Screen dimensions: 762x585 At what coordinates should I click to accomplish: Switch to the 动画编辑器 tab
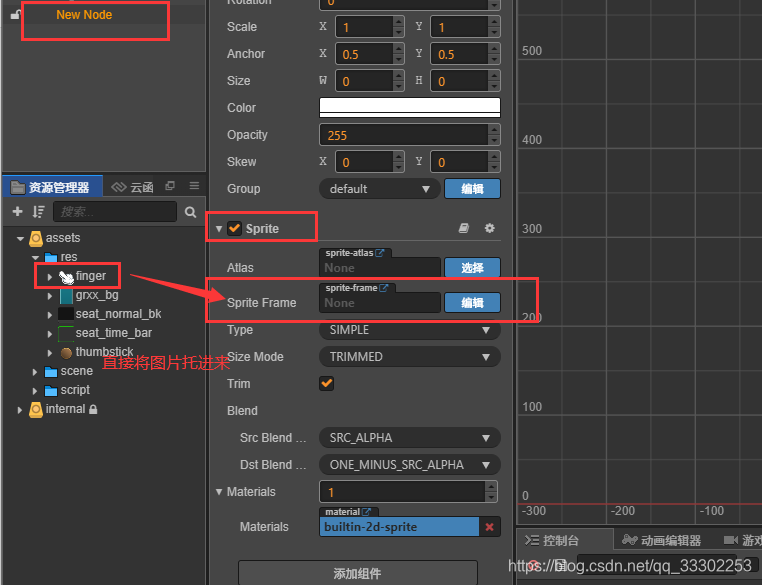662,540
